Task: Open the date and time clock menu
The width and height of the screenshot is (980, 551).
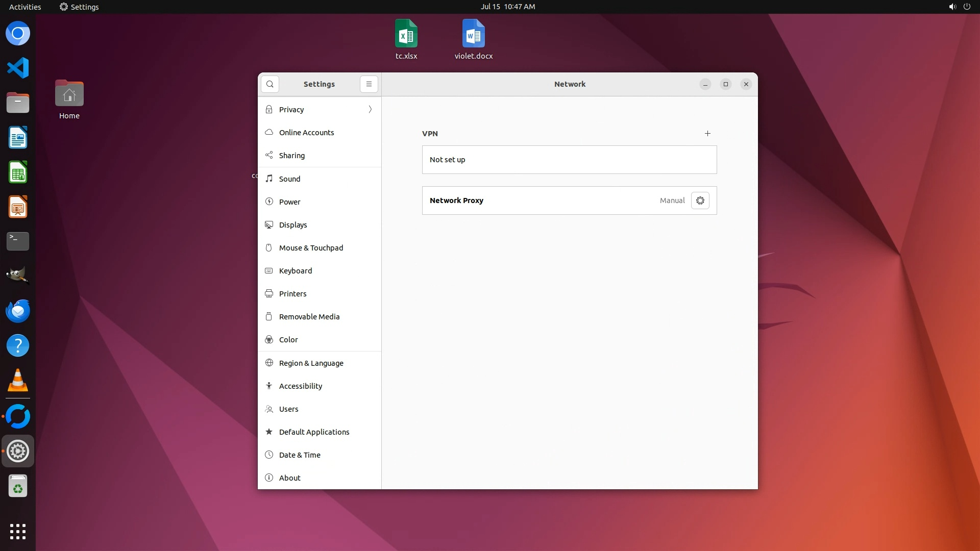Action: pos(507,7)
